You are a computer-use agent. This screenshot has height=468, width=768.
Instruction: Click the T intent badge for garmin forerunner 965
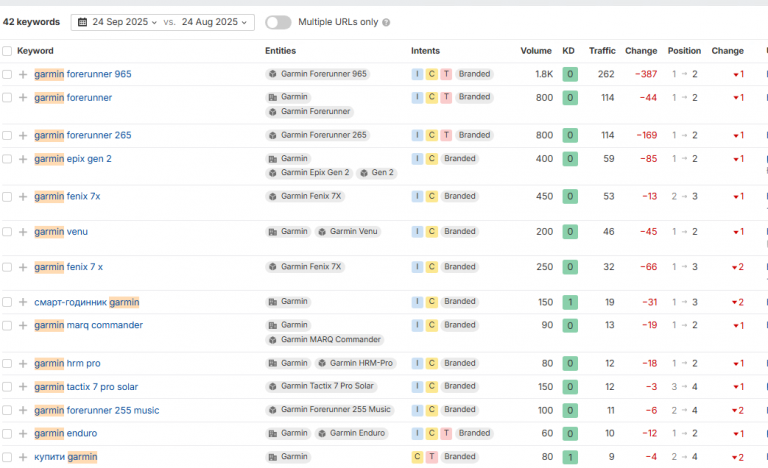coord(446,74)
